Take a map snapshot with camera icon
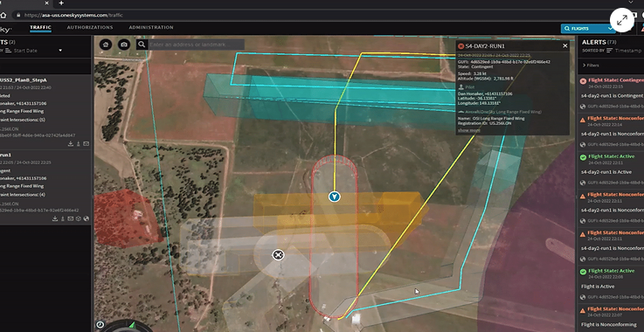 click(x=123, y=45)
